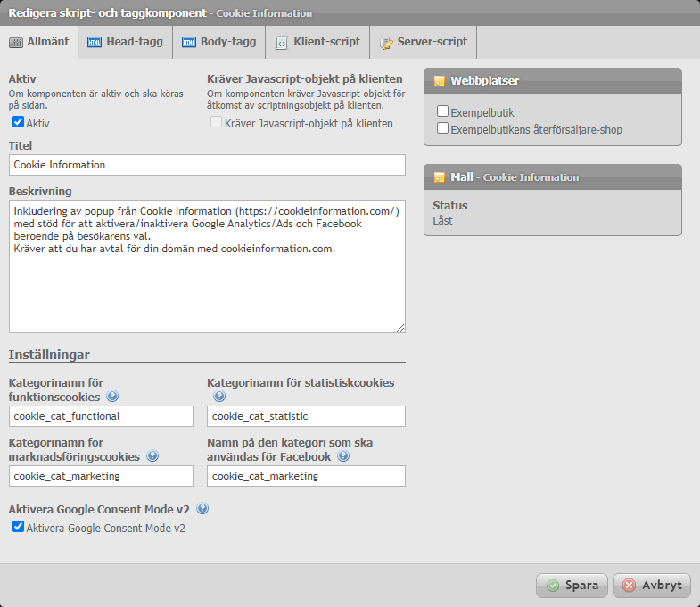
Task: Open the Body-tagg tab
Action: pyautogui.click(x=219, y=42)
